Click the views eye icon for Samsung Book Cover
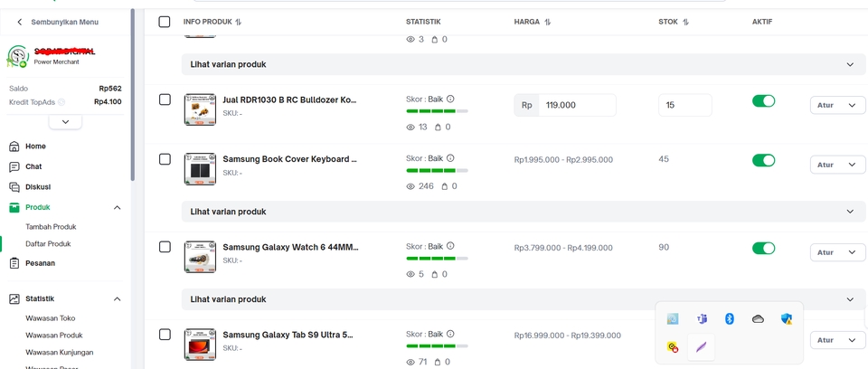This screenshot has height=369, width=868. (410, 186)
